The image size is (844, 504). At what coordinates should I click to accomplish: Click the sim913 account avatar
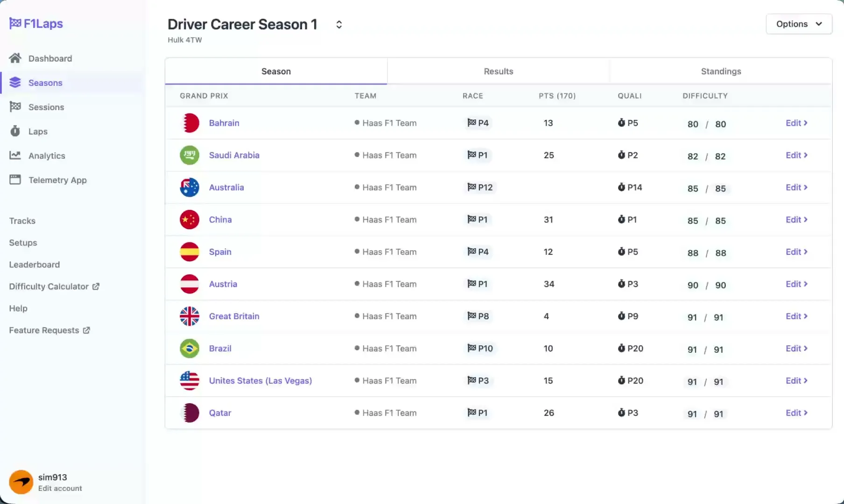[21, 482]
